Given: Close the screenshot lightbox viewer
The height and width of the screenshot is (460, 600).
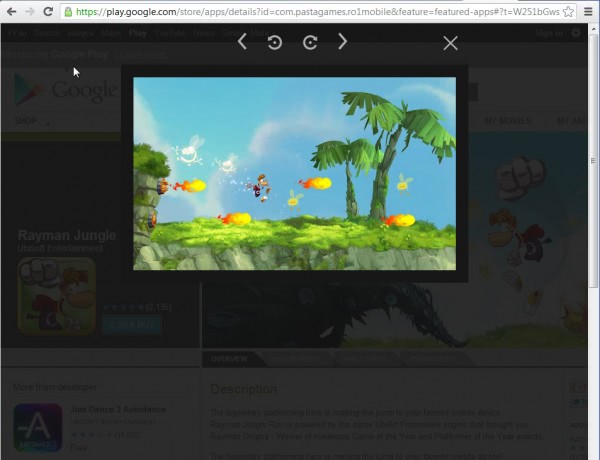Looking at the screenshot, I should pyautogui.click(x=450, y=43).
